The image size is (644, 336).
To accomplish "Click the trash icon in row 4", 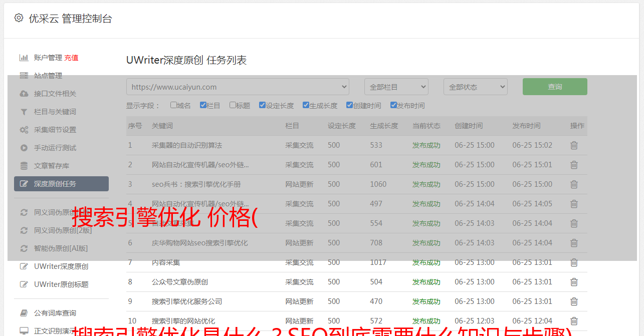I will click(574, 204).
